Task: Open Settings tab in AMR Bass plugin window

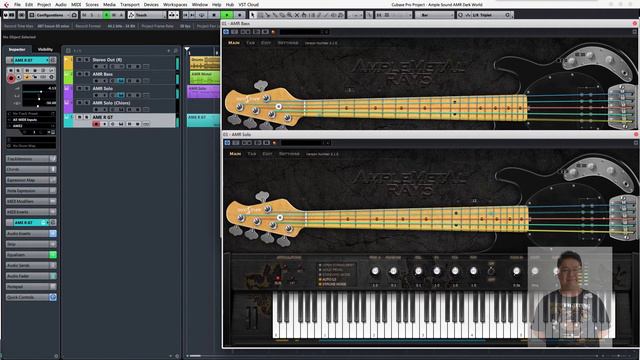Action: 288,42
